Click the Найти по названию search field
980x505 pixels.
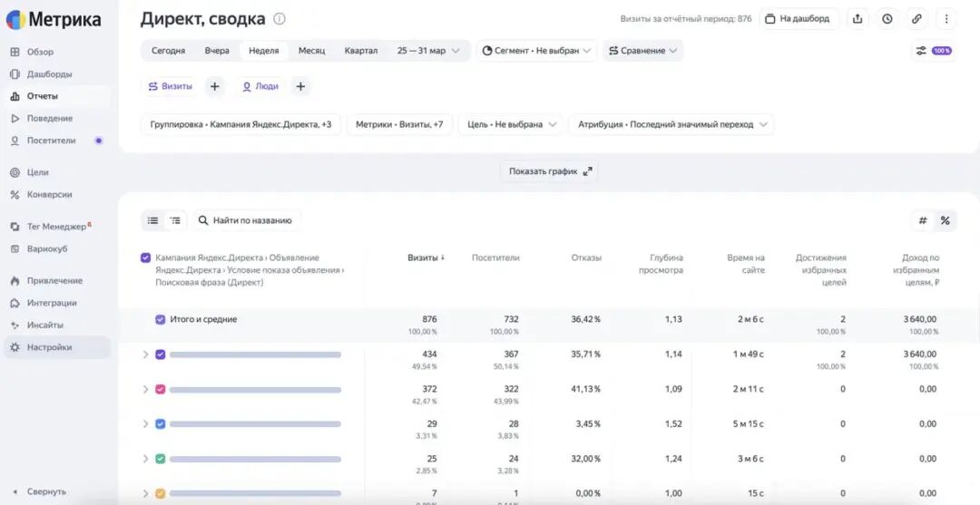pos(246,220)
